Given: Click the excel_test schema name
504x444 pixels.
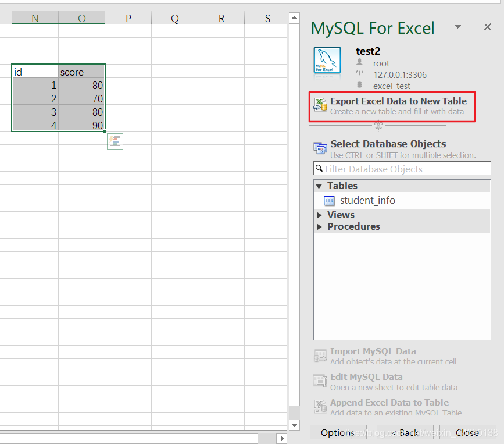Looking at the screenshot, I should pyautogui.click(x=391, y=86).
